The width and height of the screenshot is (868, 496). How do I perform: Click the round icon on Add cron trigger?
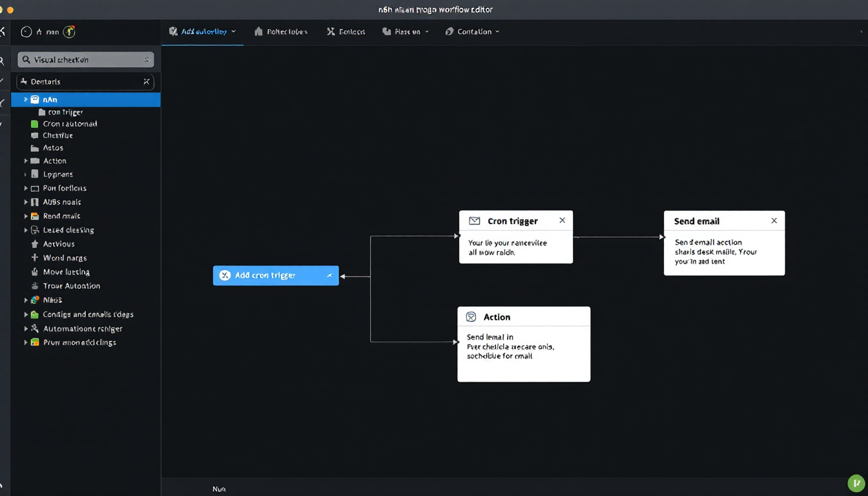pos(224,276)
